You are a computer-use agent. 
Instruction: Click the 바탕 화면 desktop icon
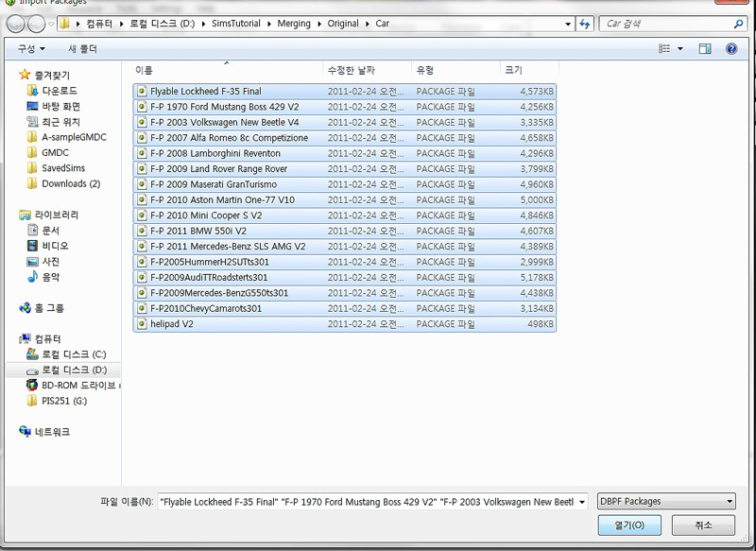[x=32, y=106]
